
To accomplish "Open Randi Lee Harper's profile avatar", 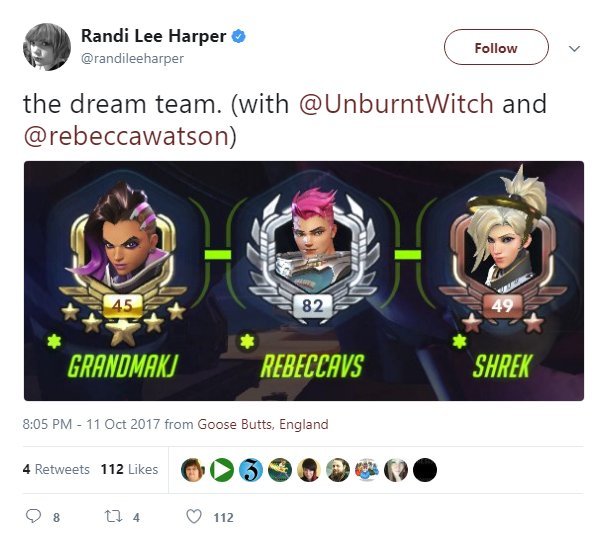I will [47, 47].
